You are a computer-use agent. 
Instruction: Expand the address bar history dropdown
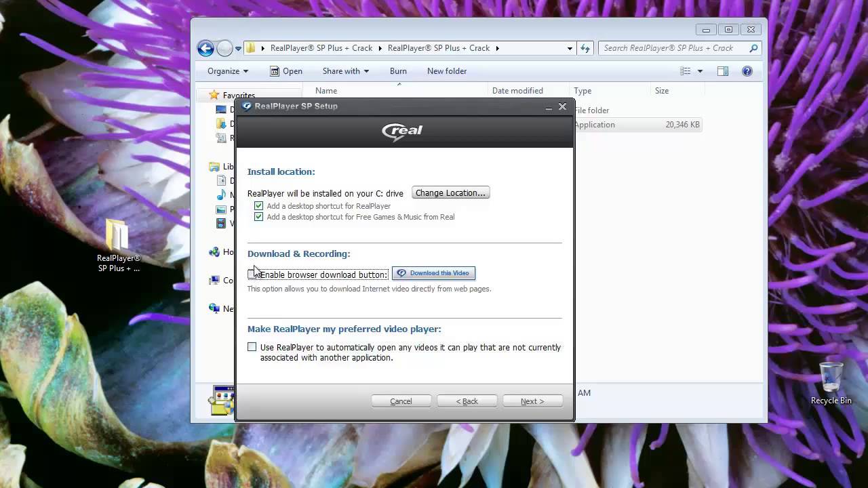click(570, 48)
